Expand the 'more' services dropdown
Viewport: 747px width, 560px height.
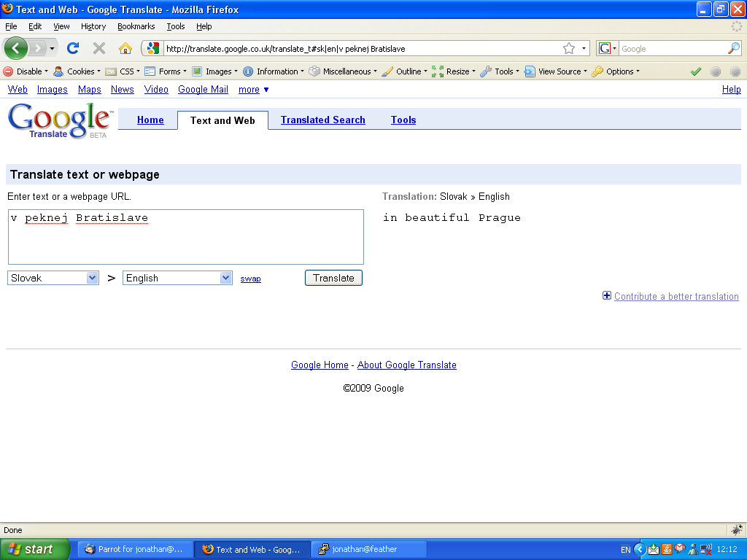click(x=253, y=90)
